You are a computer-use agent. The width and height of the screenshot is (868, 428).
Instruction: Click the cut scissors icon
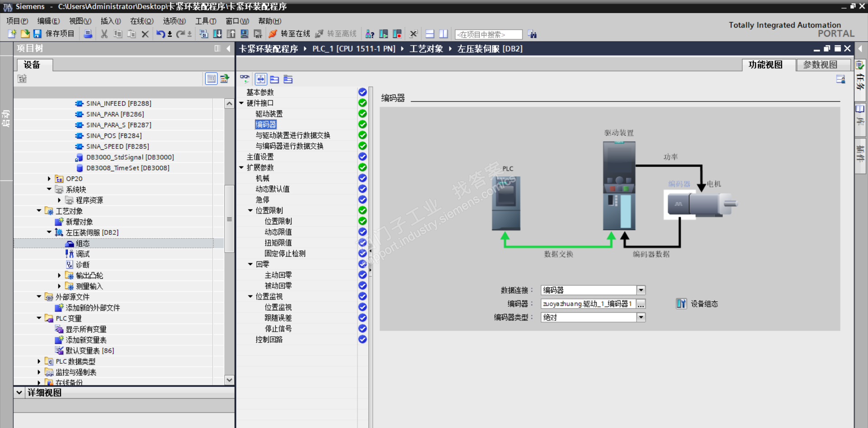(x=104, y=34)
